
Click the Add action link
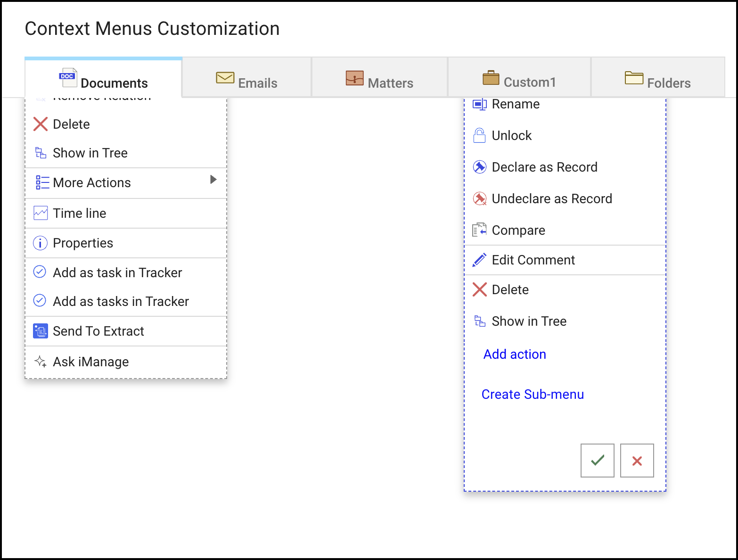515,354
